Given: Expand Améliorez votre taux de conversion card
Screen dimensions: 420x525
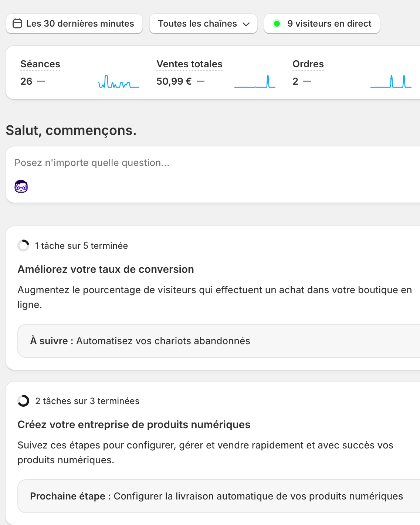Looking at the screenshot, I should (106, 269).
